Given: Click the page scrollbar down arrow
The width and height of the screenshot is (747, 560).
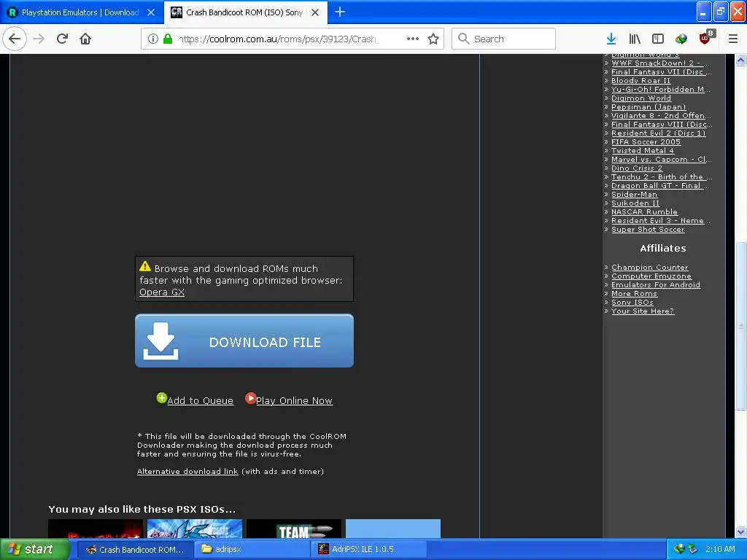Looking at the screenshot, I should click(x=740, y=532).
